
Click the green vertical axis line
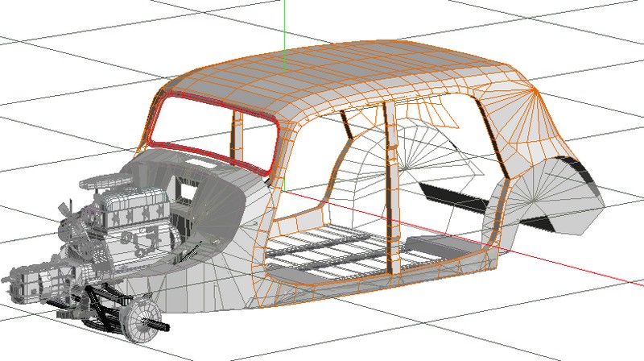click(285, 23)
